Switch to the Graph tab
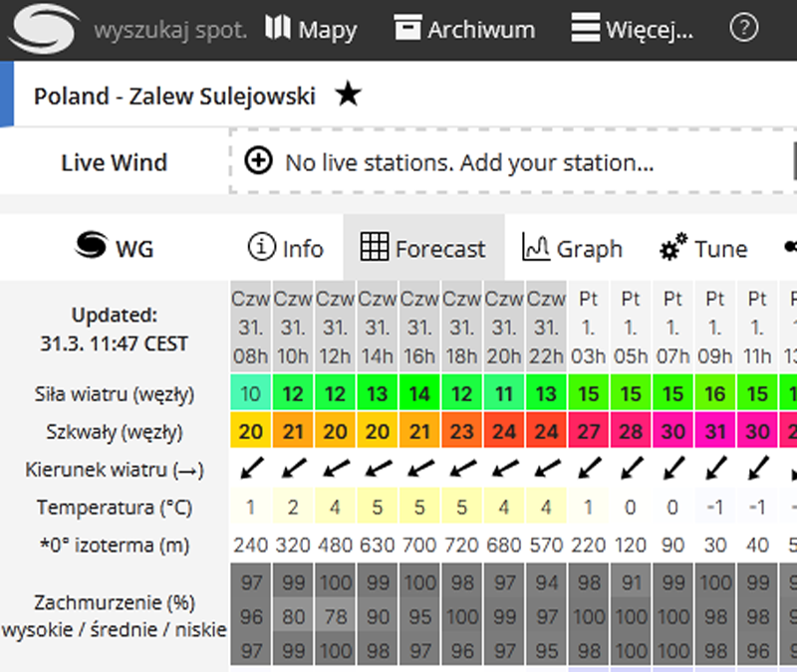Image resolution: width=797 pixels, height=672 pixels. coord(572,248)
